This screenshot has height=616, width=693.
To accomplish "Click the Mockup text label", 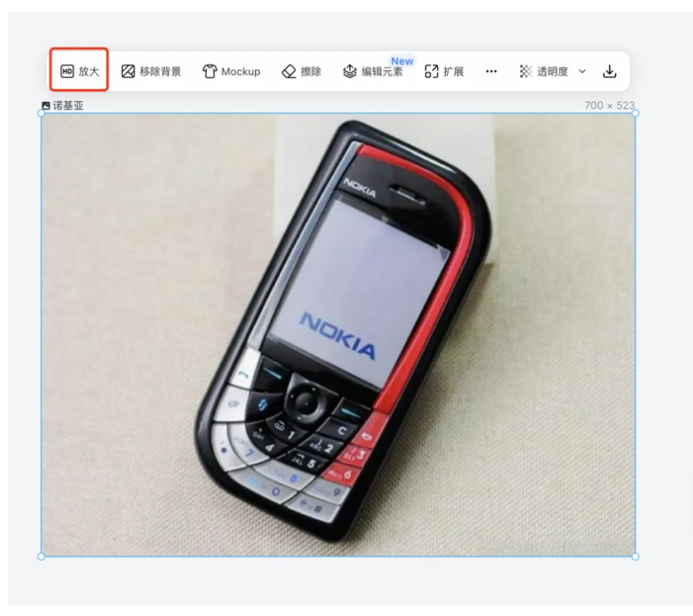I will click(240, 72).
